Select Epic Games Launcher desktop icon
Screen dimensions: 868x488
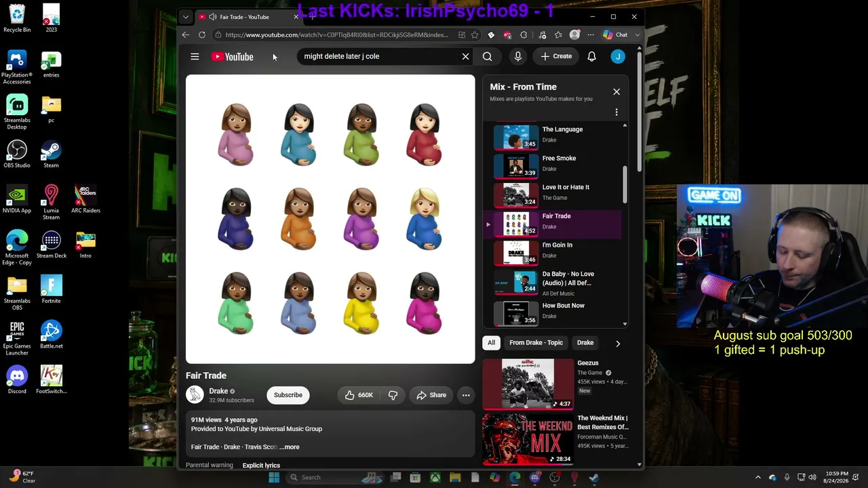coord(17,338)
